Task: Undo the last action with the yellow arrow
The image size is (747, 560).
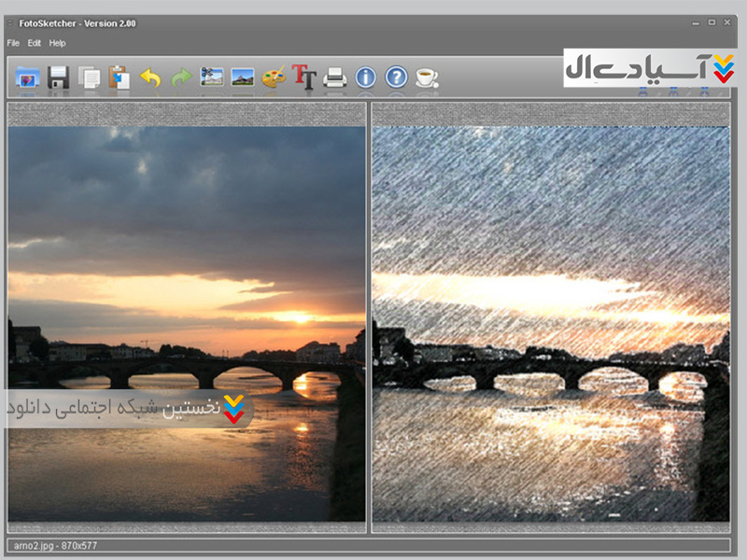Action: [149, 77]
